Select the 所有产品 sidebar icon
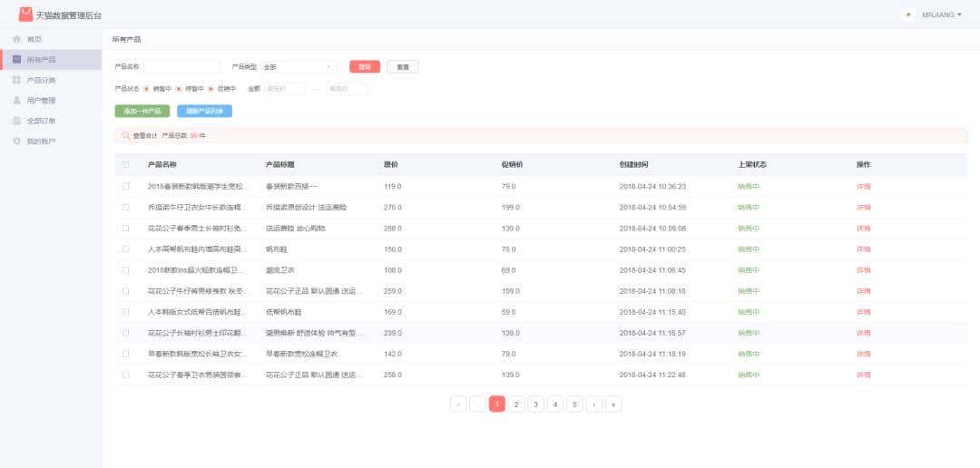980x468 pixels. pos(17,59)
